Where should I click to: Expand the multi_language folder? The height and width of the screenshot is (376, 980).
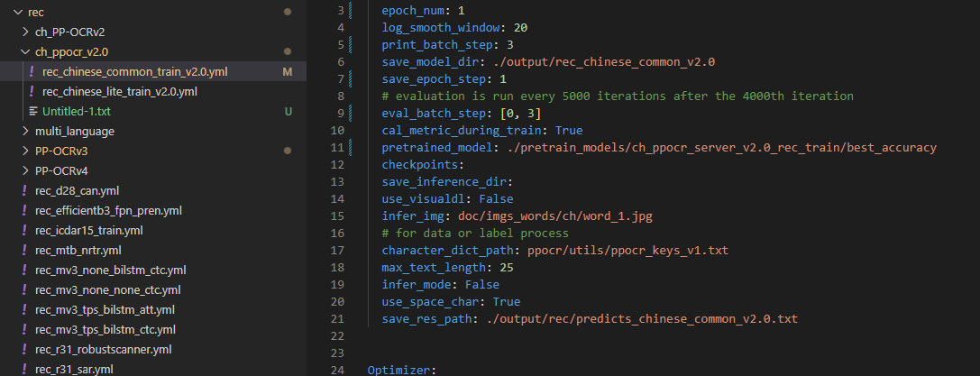coord(24,132)
